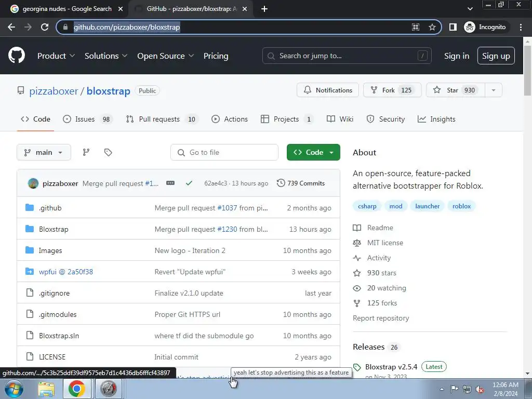The width and height of the screenshot is (532, 399).
Task: Star the bloxstrap repository
Action: [456, 90]
